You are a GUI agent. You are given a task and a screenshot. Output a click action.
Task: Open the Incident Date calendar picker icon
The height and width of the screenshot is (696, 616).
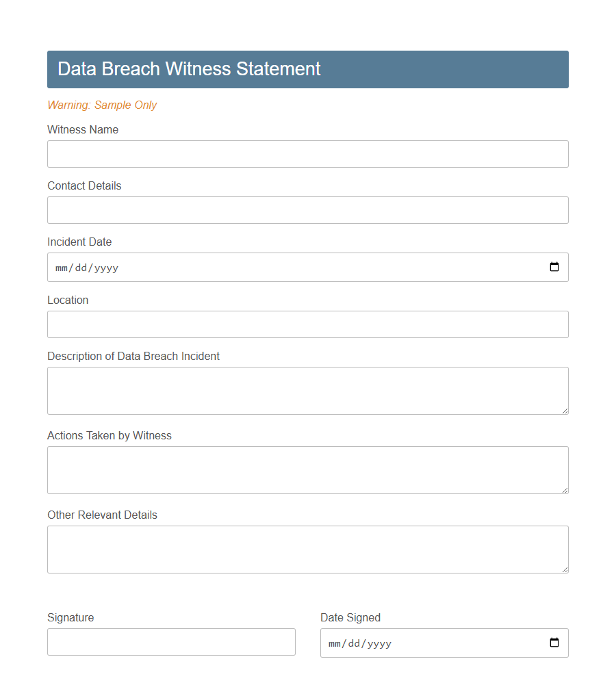[554, 267]
